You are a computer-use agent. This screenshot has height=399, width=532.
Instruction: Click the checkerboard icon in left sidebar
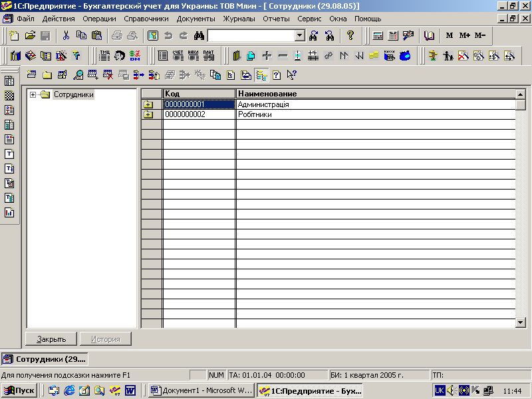point(9,96)
